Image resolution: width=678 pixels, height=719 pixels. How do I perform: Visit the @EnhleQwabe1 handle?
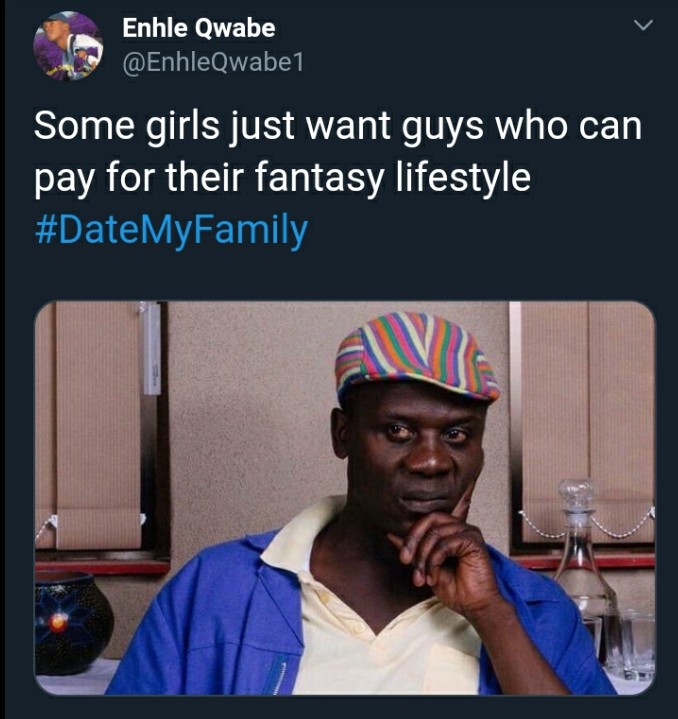point(213,63)
